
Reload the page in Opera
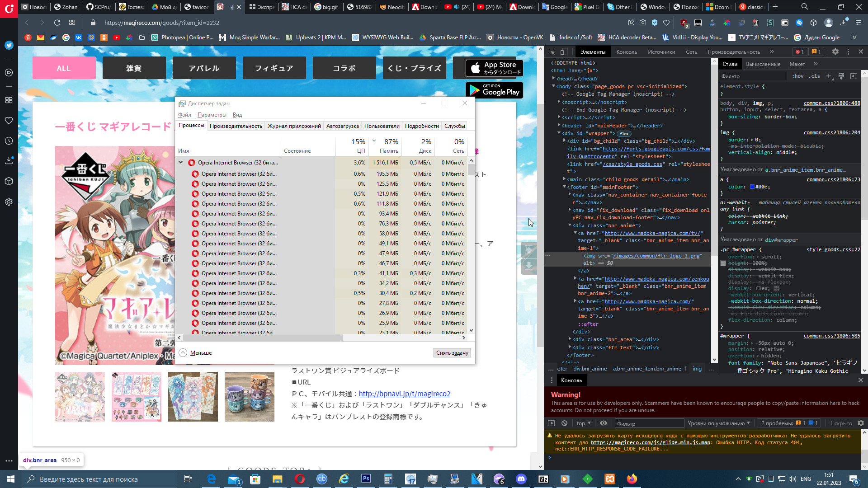tap(57, 23)
